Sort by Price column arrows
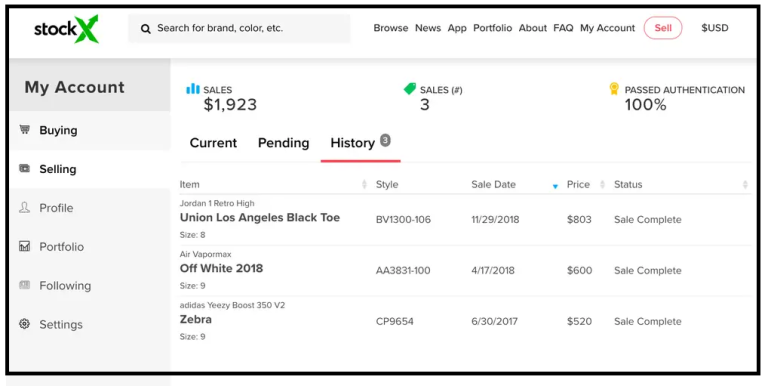This screenshot has height=386, width=768. coord(602,184)
